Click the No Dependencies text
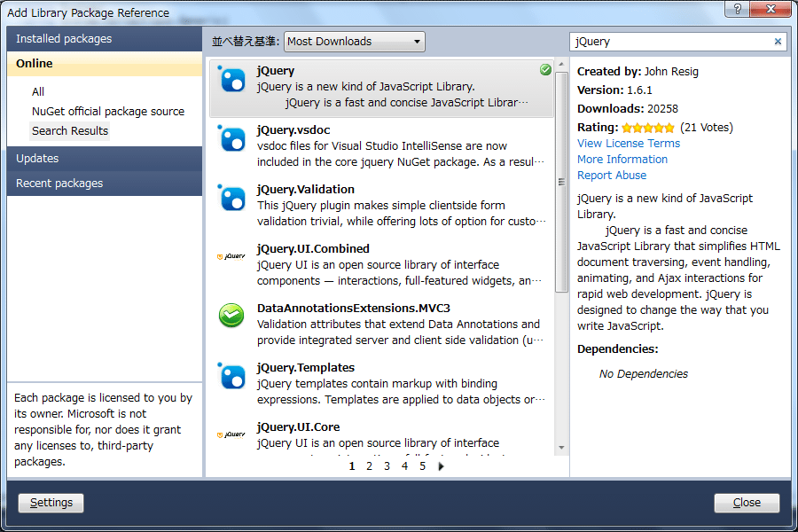Screen dimensions: 798x532 [644, 374]
